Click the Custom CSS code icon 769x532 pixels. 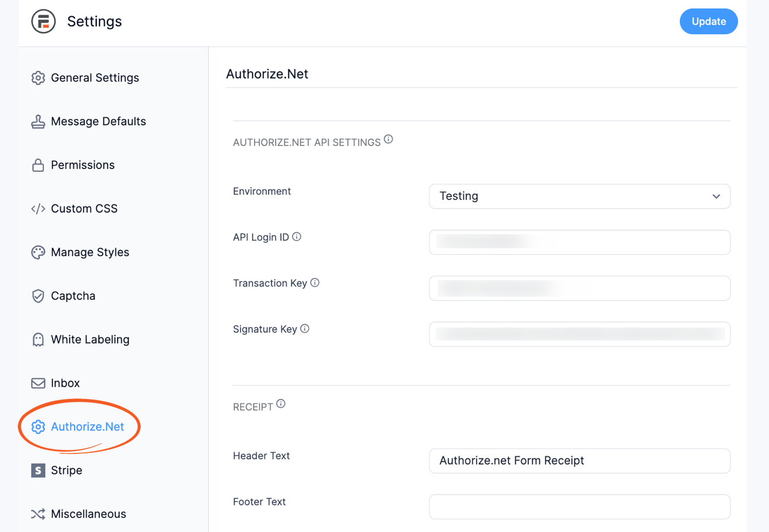[38, 209]
